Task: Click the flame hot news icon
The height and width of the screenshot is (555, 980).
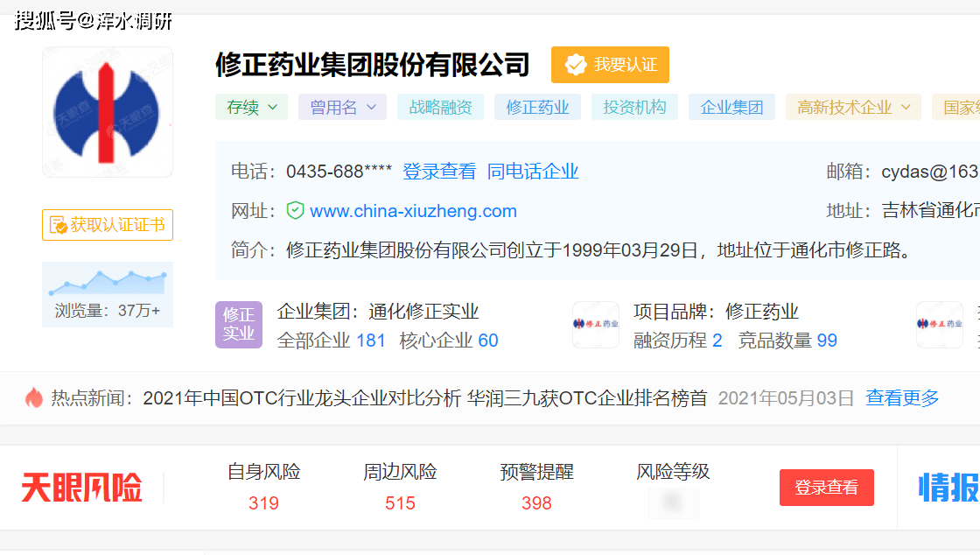Action: 34,397
